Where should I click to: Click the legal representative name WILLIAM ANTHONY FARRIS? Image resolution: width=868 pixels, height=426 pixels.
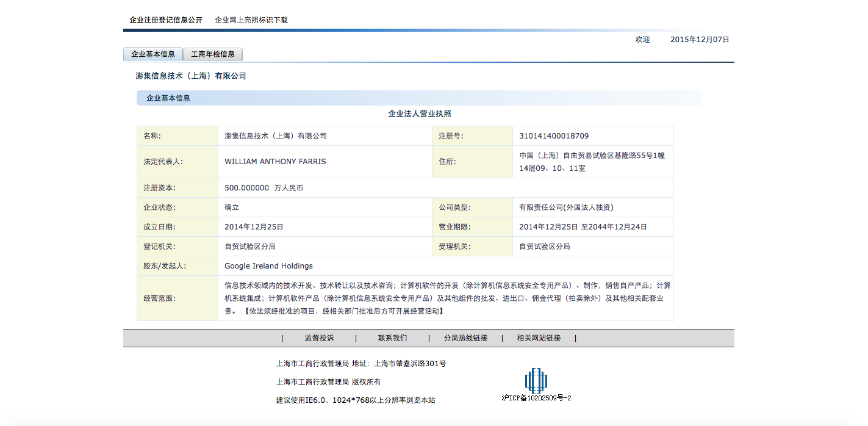pyautogui.click(x=275, y=162)
